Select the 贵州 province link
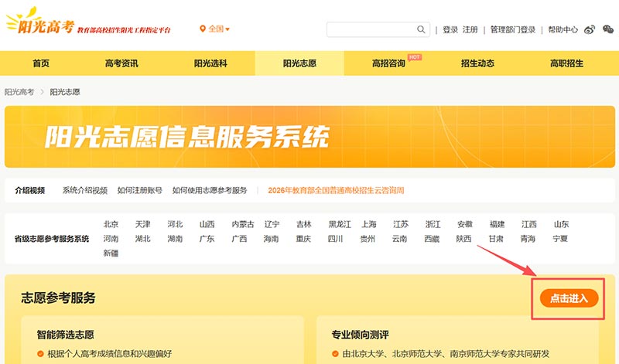The height and width of the screenshot is (364, 619). (368, 239)
